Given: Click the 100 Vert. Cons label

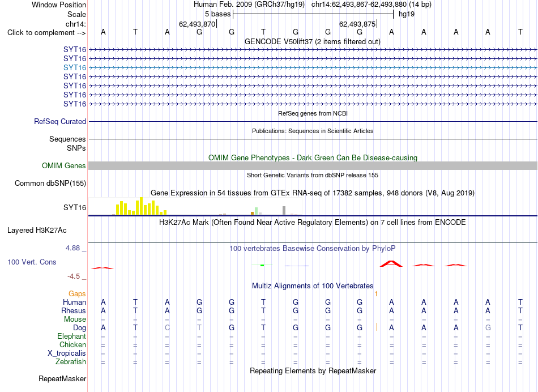Looking at the screenshot, I should tap(32, 262).
